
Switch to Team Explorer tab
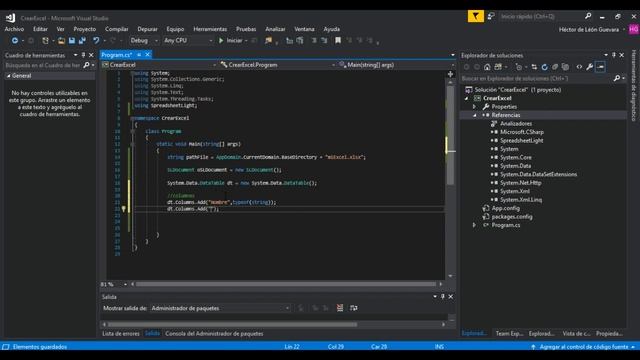[509, 333]
